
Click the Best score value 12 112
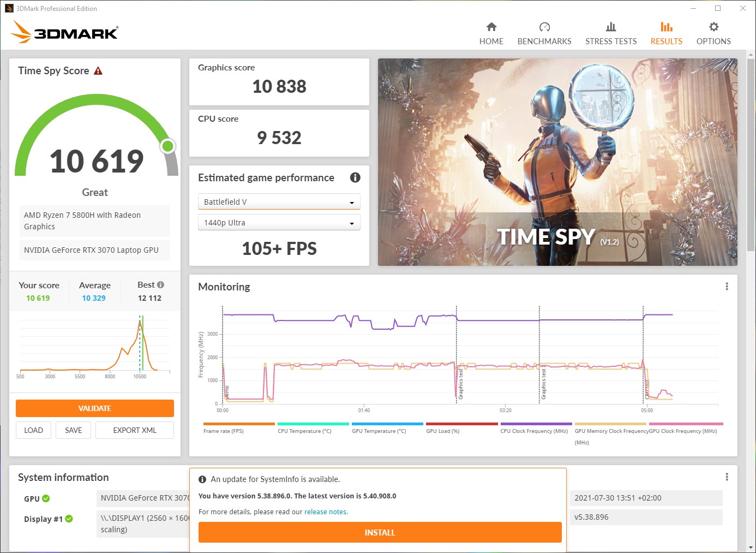pos(149,298)
